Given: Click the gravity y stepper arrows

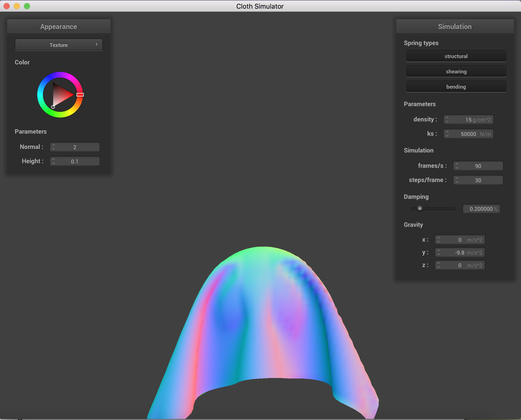Looking at the screenshot, I should pos(438,252).
